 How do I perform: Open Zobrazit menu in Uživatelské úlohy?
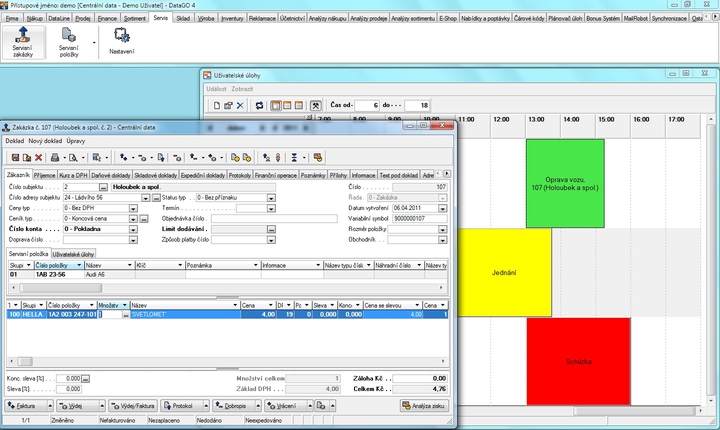242,89
